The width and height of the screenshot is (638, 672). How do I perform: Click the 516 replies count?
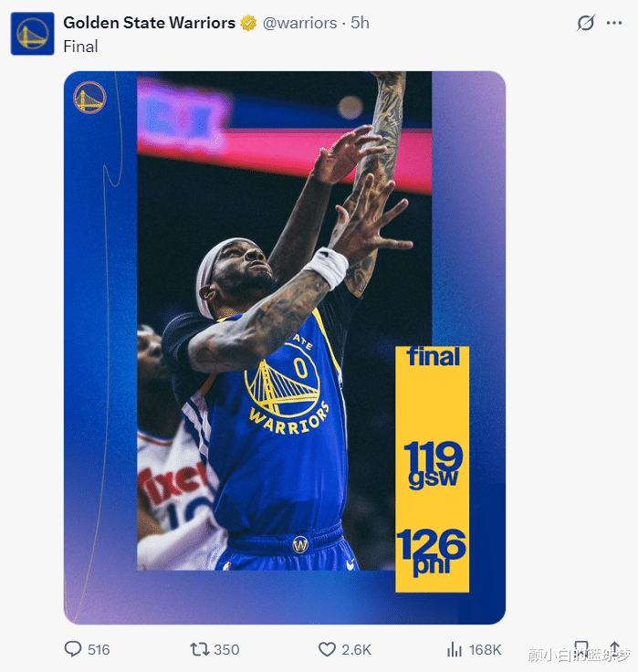[x=99, y=649]
